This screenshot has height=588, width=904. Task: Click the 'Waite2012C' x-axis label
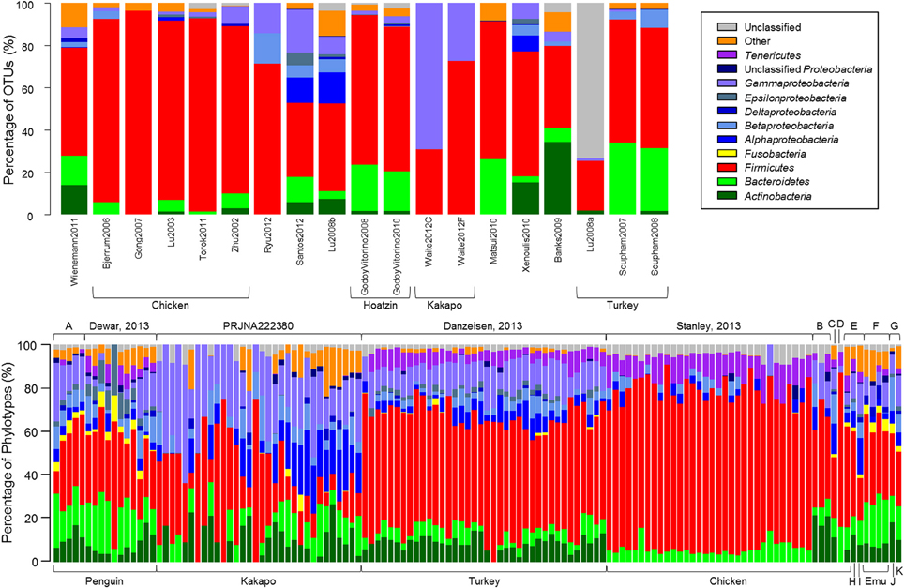pos(429,243)
